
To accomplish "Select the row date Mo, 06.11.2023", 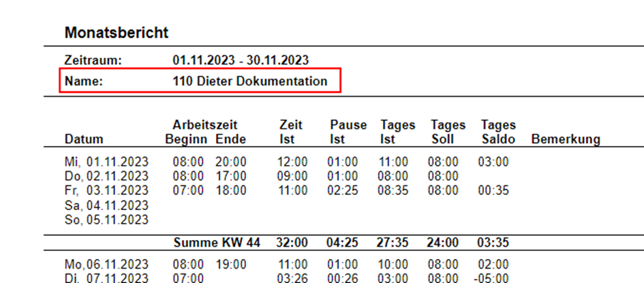I will coord(106,264).
